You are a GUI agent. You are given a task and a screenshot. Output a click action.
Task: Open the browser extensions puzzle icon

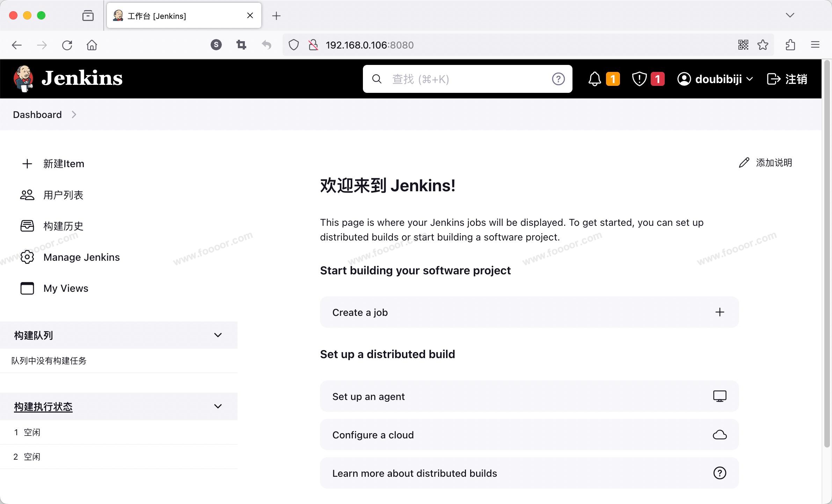(790, 45)
